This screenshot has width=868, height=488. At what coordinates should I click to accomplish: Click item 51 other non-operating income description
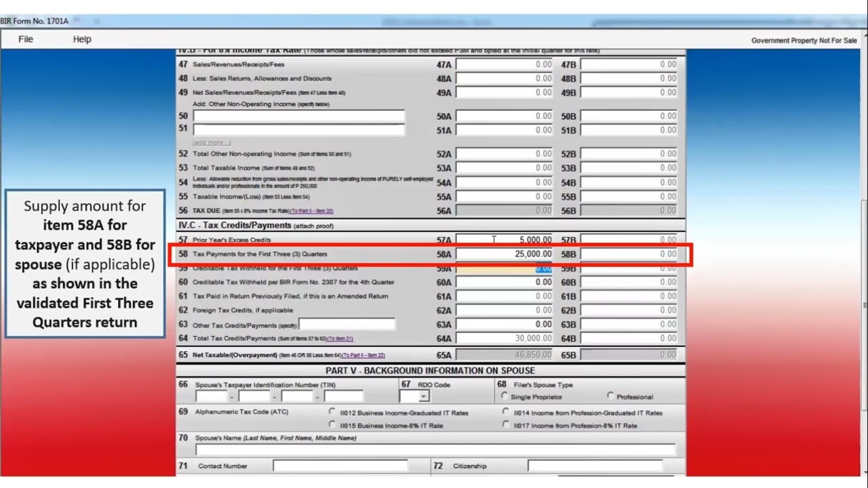pyautogui.click(x=299, y=129)
